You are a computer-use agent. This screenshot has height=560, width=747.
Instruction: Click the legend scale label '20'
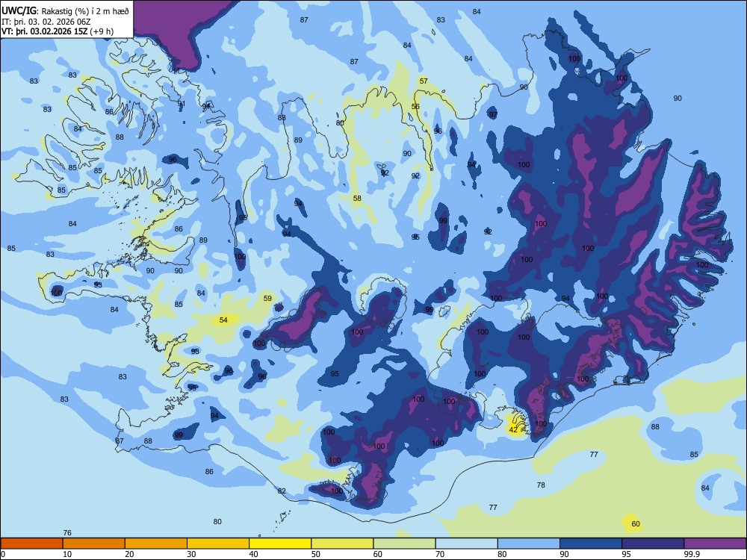(x=129, y=554)
